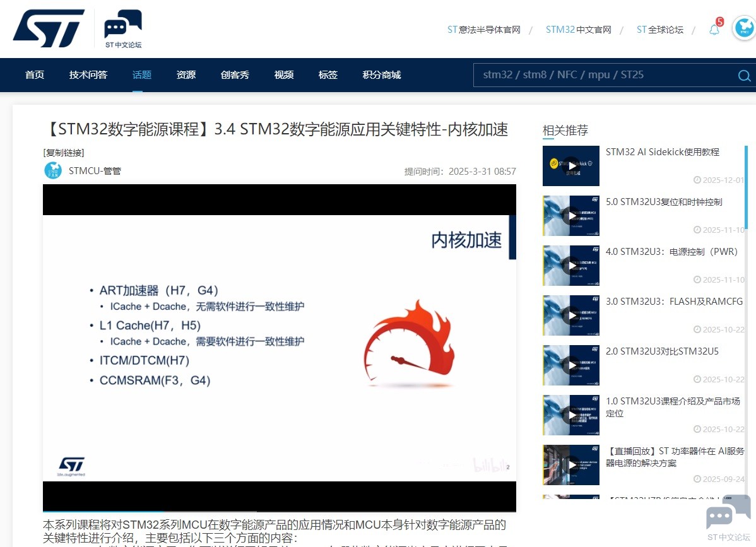Open 视频 navigation tab
The height and width of the screenshot is (547, 756).
284,74
